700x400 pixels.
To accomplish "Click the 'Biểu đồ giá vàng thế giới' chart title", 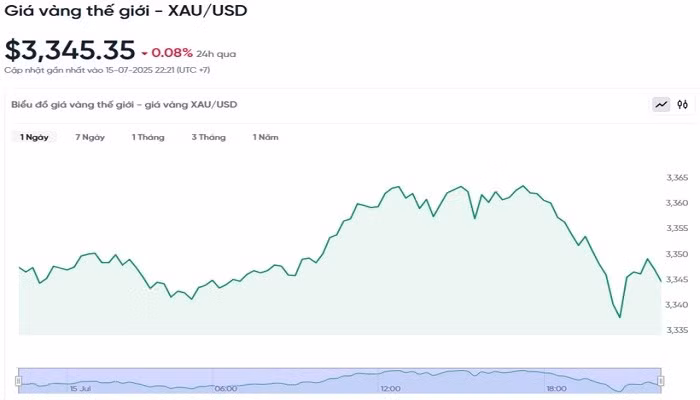I will [124, 104].
